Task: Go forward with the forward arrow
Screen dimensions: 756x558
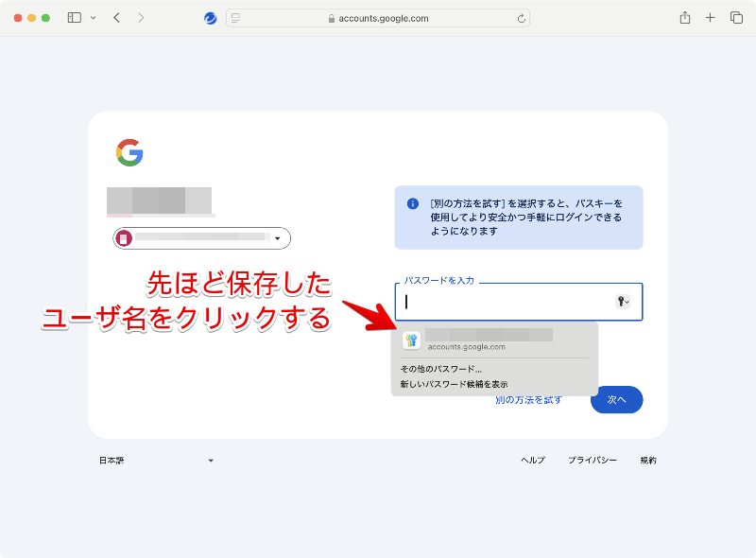Action: [141, 18]
